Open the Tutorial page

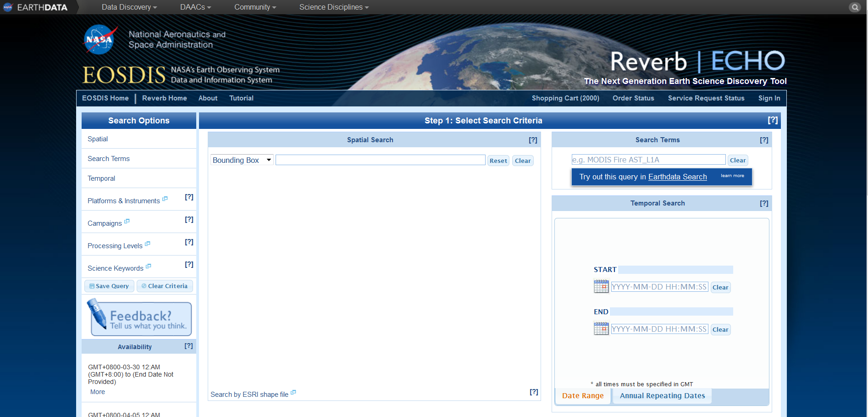242,98
